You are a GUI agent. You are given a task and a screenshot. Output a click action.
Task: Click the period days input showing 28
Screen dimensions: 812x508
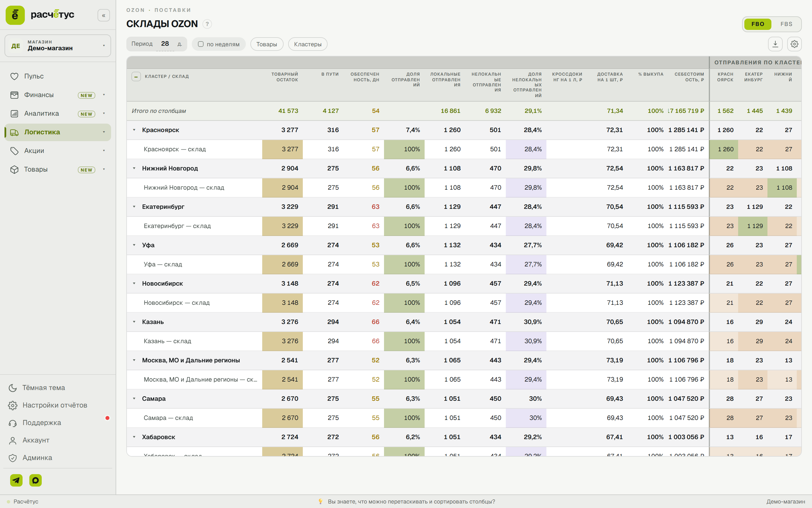coord(165,44)
